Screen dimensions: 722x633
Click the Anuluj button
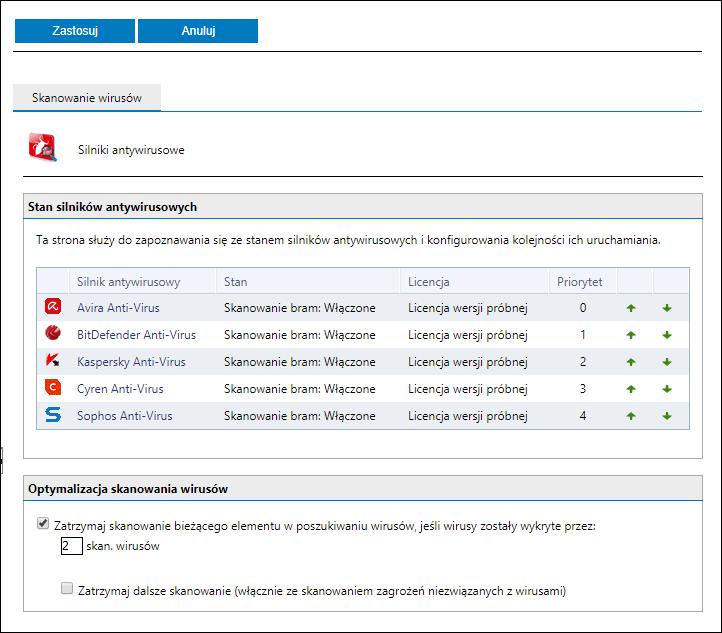pos(198,31)
